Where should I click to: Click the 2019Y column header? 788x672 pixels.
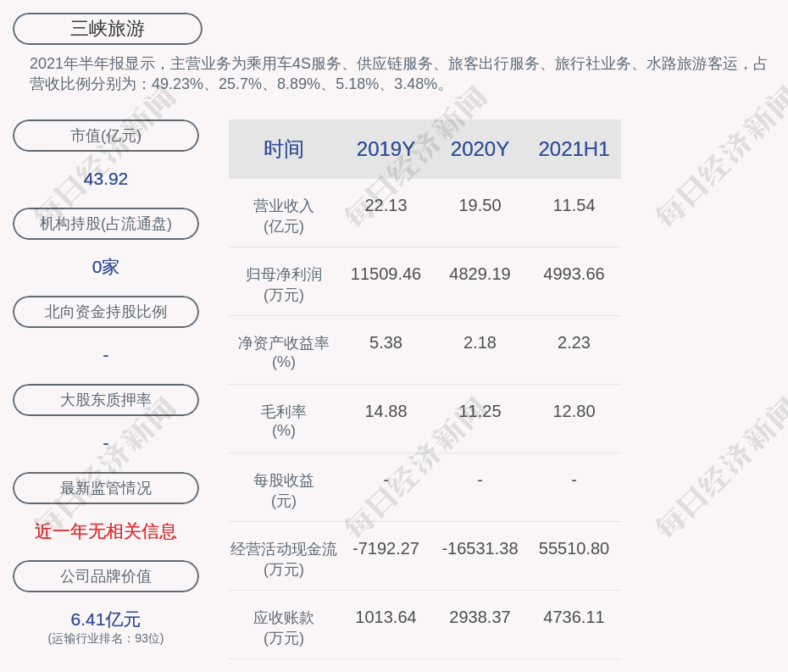click(x=386, y=149)
